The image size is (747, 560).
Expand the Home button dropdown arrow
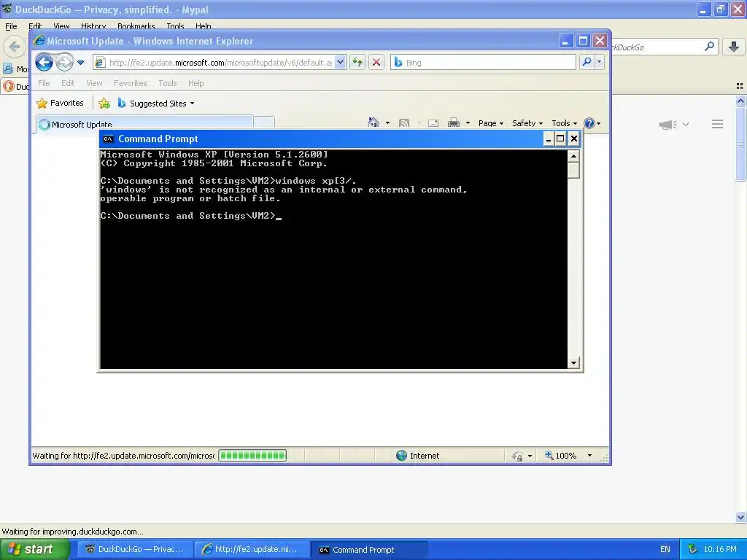(x=387, y=122)
